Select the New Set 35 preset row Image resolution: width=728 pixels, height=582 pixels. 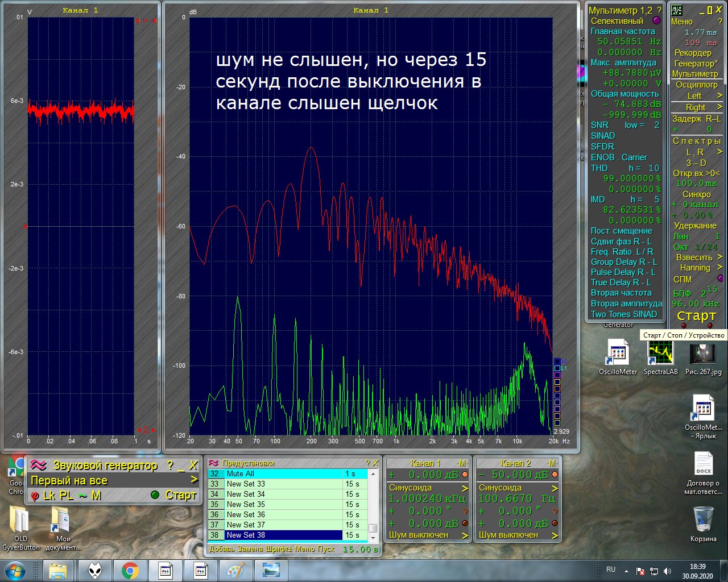pyautogui.click(x=288, y=504)
